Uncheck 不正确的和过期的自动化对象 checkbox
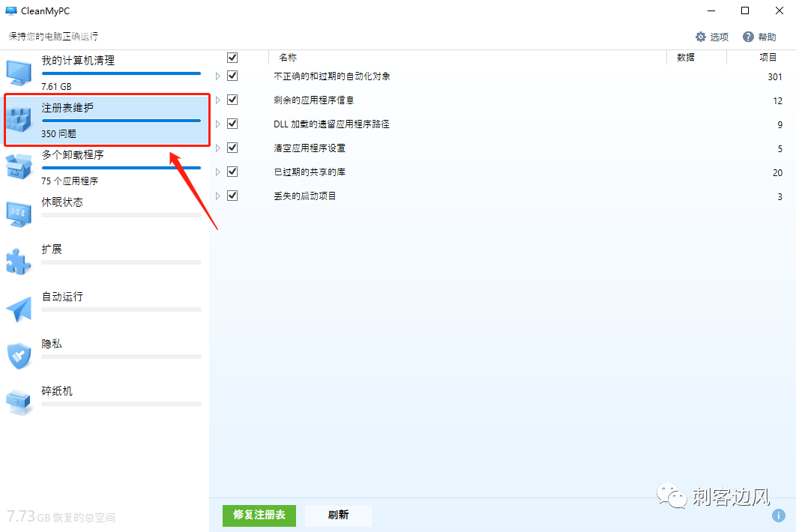This screenshot has height=532, width=796. 232,76
